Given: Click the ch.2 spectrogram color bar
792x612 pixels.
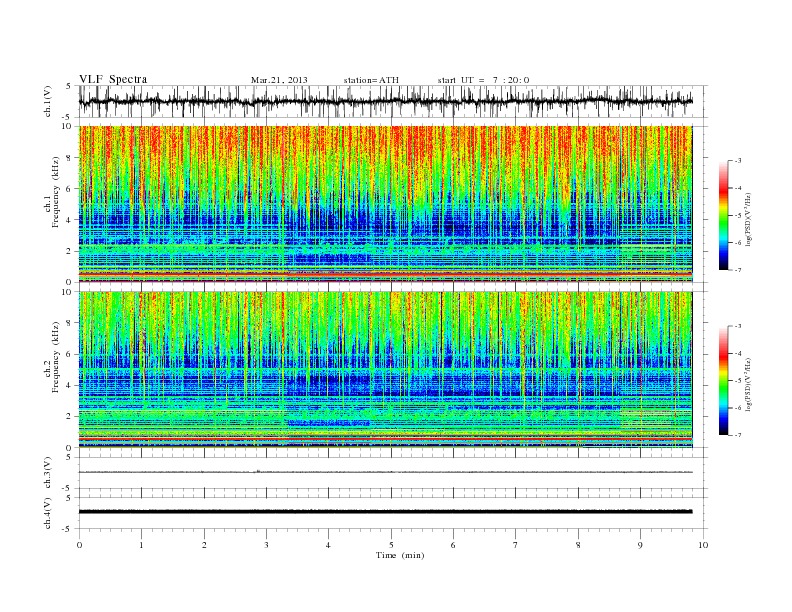Looking at the screenshot, I should (x=724, y=381).
